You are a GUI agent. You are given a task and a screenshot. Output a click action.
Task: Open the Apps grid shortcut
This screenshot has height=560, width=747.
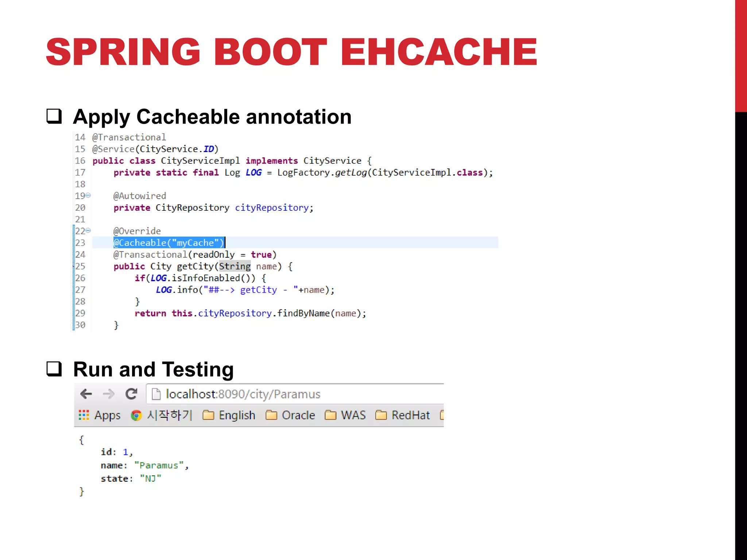[99, 415]
